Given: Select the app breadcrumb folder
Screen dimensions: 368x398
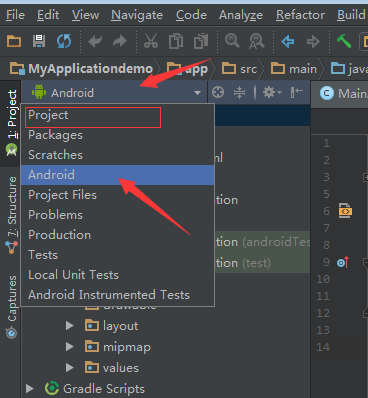Looking at the screenshot, I should point(187,69).
